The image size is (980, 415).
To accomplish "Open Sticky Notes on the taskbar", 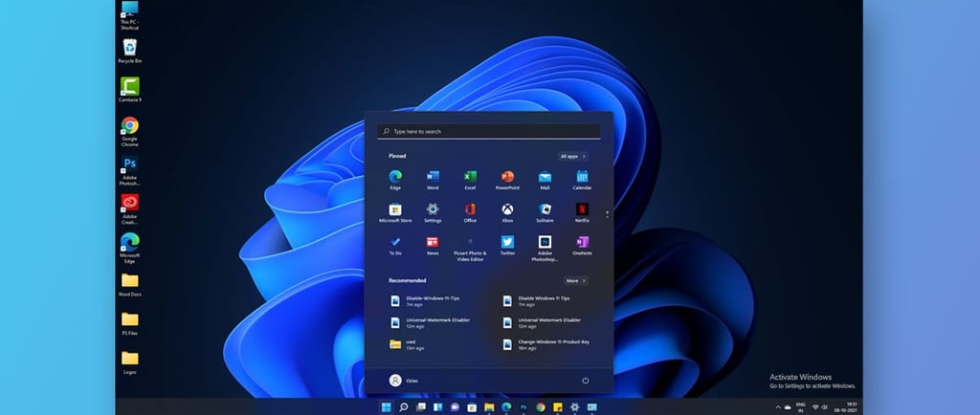I will click(558, 407).
